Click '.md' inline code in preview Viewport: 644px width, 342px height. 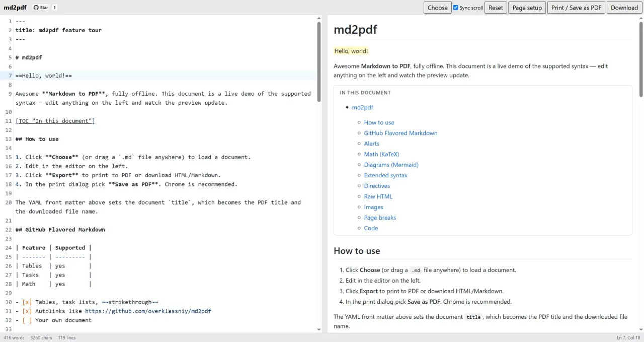click(x=416, y=270)
